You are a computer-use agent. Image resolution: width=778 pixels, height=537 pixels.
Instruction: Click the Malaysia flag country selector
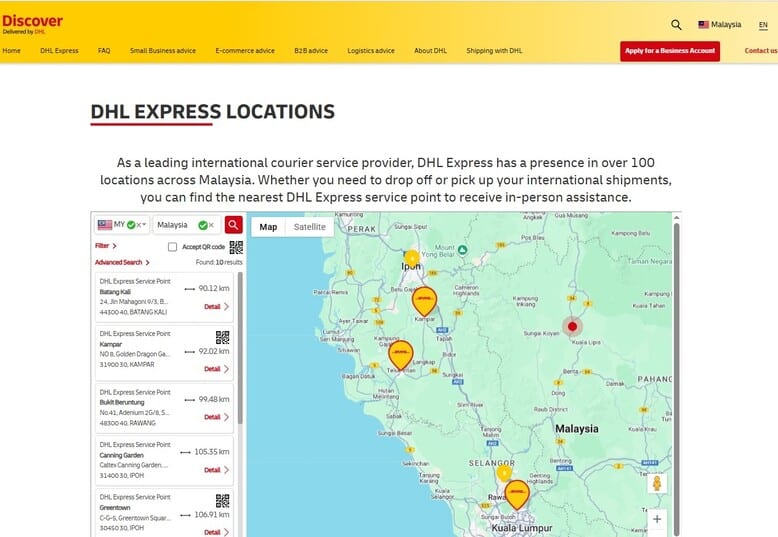(719, 24)
